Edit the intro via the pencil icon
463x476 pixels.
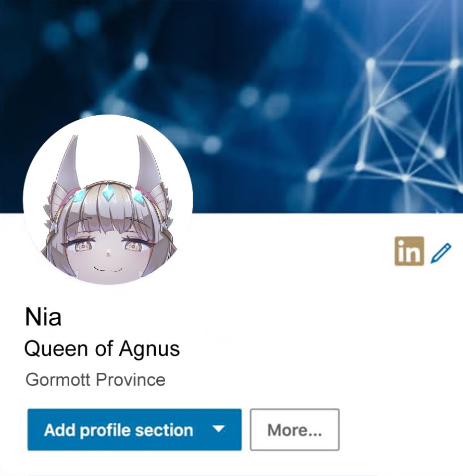(x=441, y=252)
